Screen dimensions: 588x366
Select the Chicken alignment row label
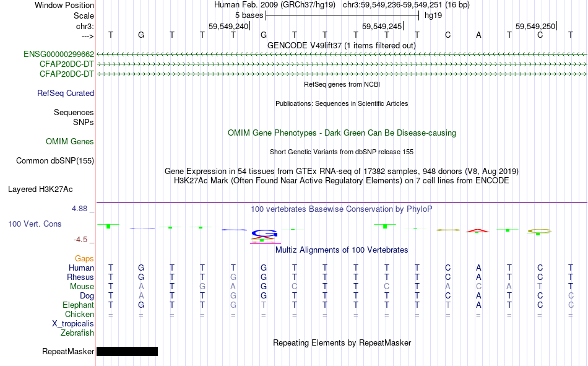coord(79,314)
